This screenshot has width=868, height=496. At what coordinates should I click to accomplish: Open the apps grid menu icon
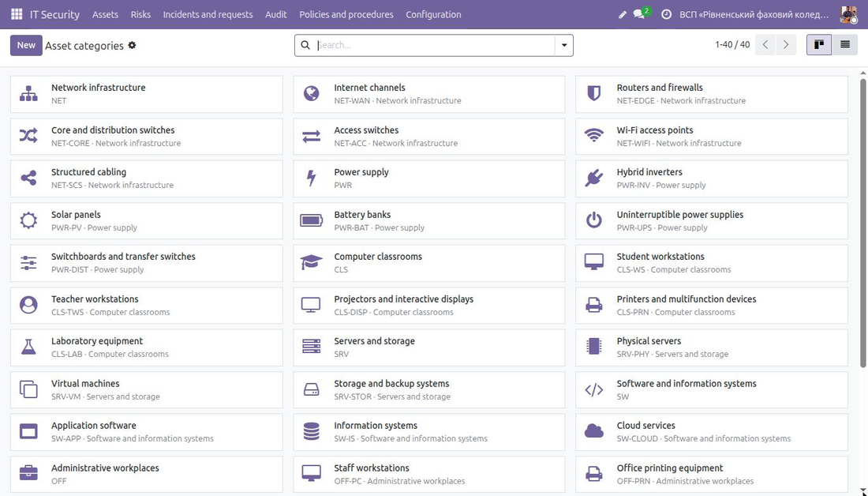point(17,14)
